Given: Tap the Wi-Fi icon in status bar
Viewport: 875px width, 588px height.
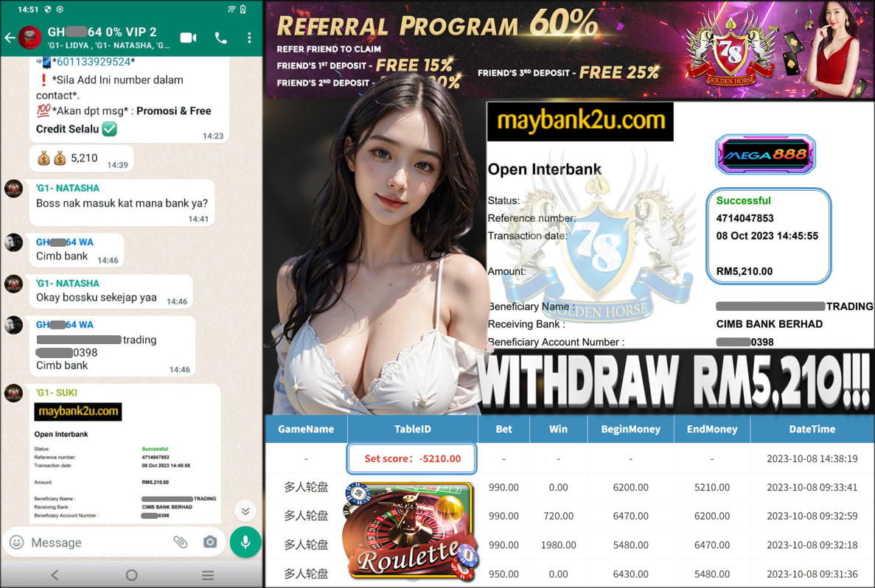Looking at the screenshot, I should 231,9.
